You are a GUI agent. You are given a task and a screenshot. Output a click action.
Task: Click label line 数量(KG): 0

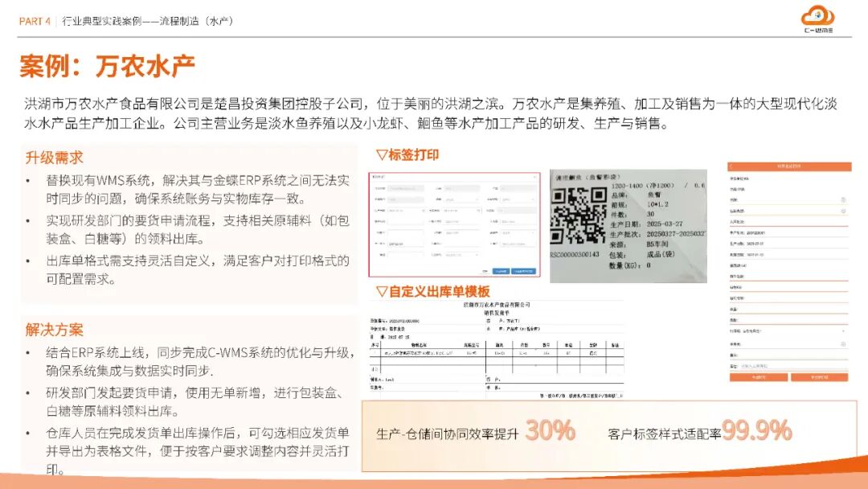(x=629, y=265)
